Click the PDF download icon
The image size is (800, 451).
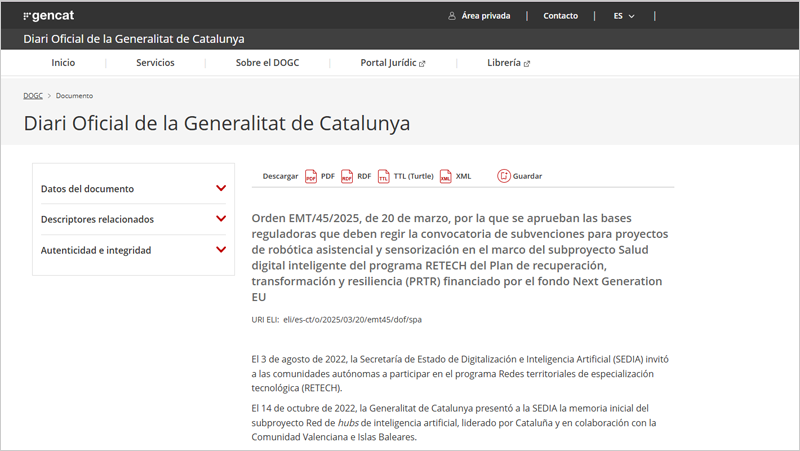point(312,176)
